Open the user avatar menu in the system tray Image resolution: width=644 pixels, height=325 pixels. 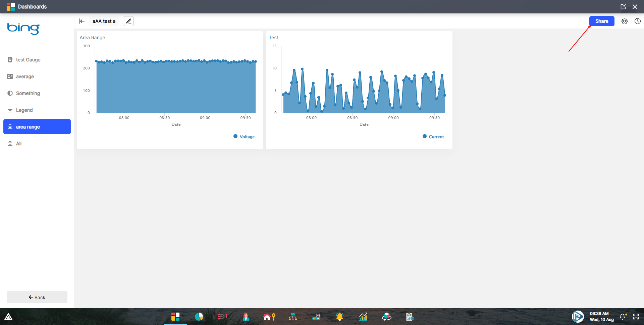point(578,316)
